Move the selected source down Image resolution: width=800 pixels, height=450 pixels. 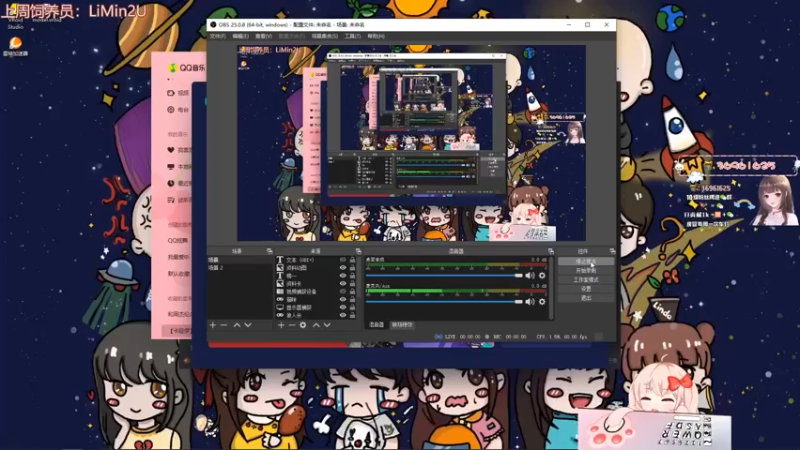[x=327, y=325]
